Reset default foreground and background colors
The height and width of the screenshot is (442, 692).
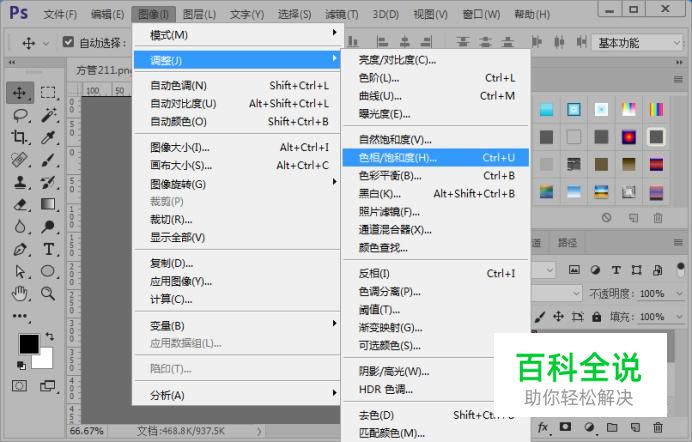(21, 365)
